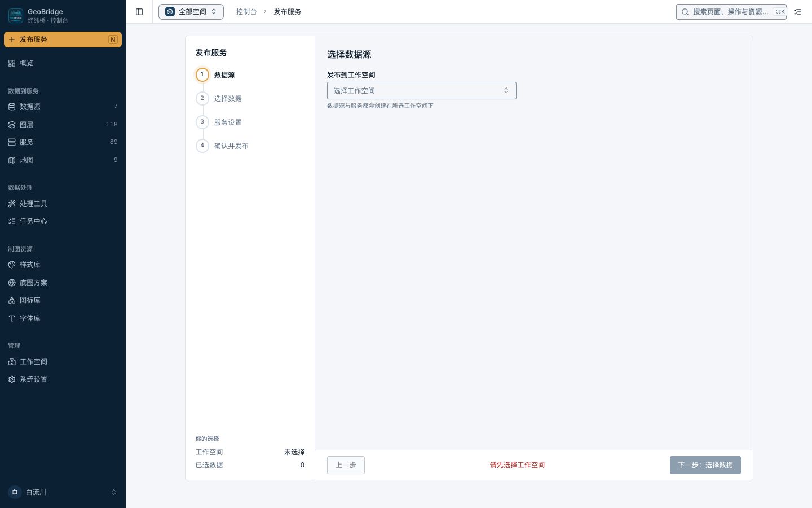Click the 样式库 palette icon
This screenshot has width=812, height=508.
12,265
